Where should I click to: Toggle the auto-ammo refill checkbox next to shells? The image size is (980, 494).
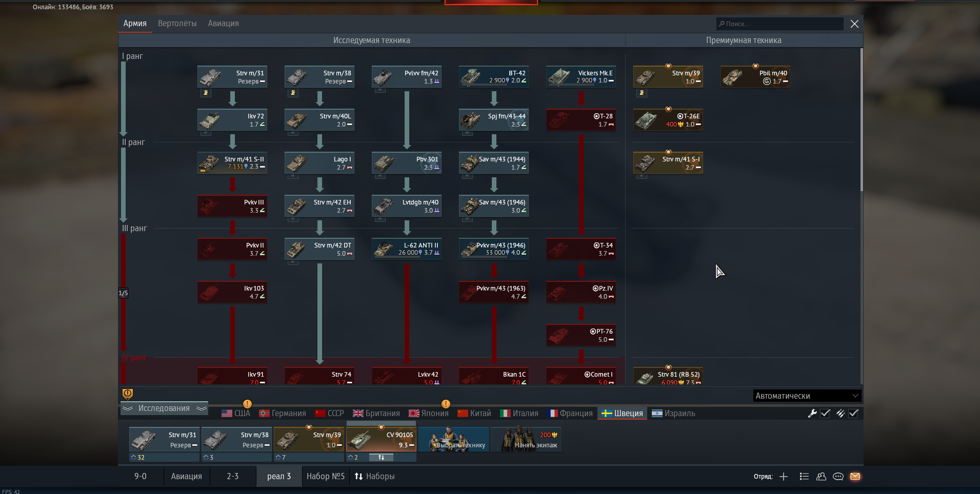click(853, 414)
